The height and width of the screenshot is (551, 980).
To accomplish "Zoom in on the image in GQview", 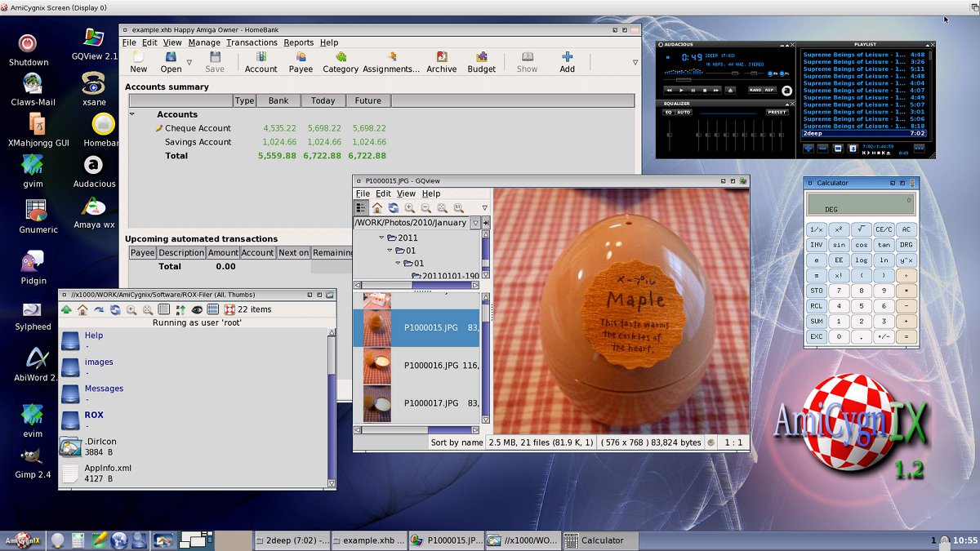I will tap(410, 208).
